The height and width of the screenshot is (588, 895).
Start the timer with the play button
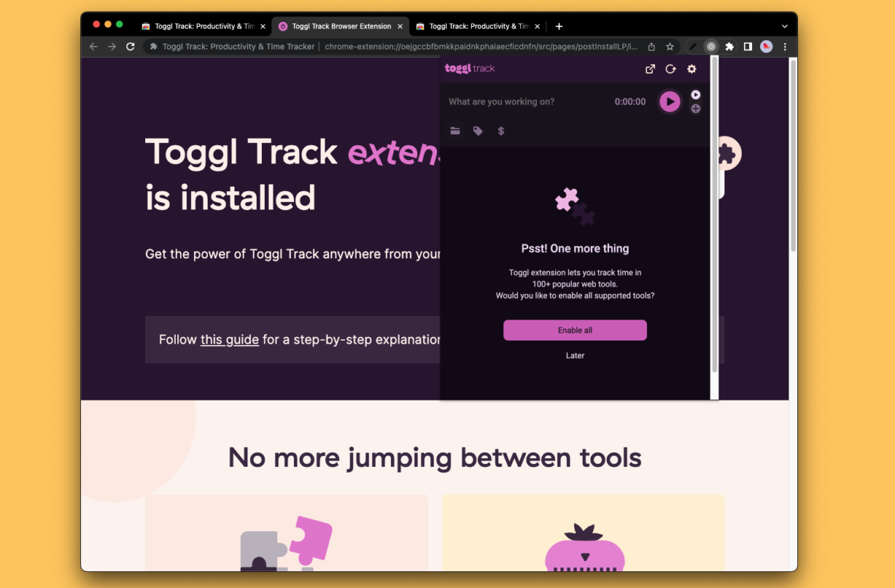point(669,101)
